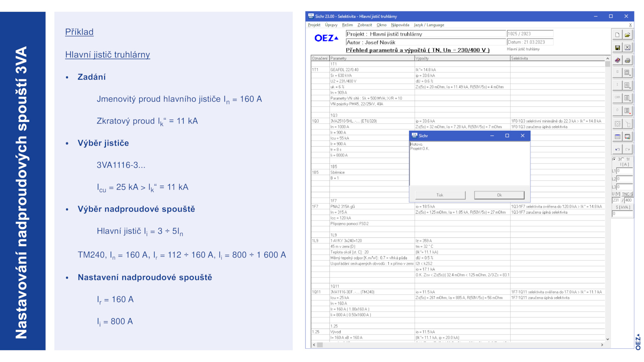The width and height of the screenshot is (644, 362).
Task: Click the CHR characteristics toolbar button
Action: point(617,98)
